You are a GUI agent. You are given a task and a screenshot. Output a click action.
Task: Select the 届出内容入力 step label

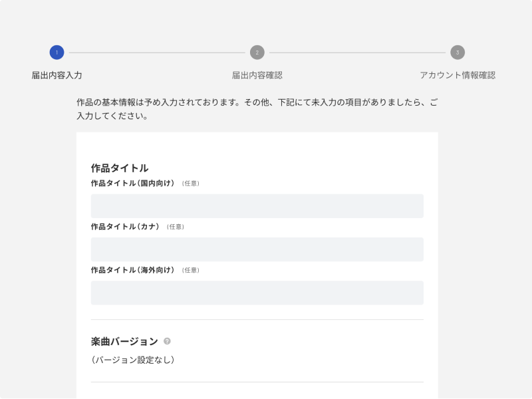click(x=57, y=75)
